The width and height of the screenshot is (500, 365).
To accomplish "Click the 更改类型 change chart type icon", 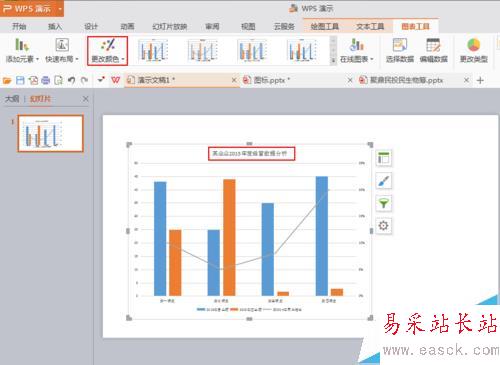I will [x=474, y=50].
